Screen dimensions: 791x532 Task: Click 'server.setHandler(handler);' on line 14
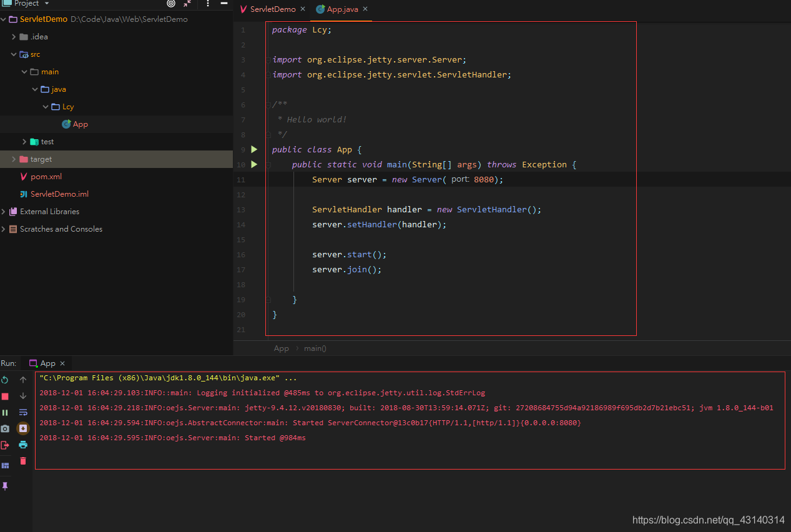pyautogui.click(x=380, y=225)
